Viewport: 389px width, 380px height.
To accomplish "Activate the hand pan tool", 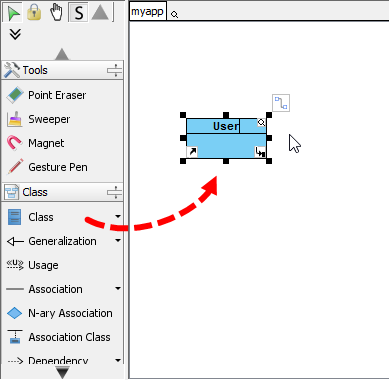I will point(56,13).
